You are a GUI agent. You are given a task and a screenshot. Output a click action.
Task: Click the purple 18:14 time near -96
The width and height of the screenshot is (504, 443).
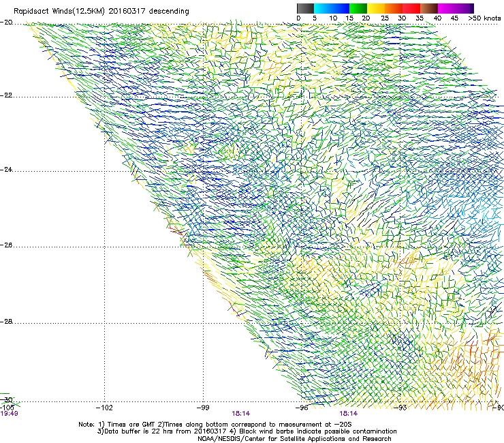tap(348, 414)
